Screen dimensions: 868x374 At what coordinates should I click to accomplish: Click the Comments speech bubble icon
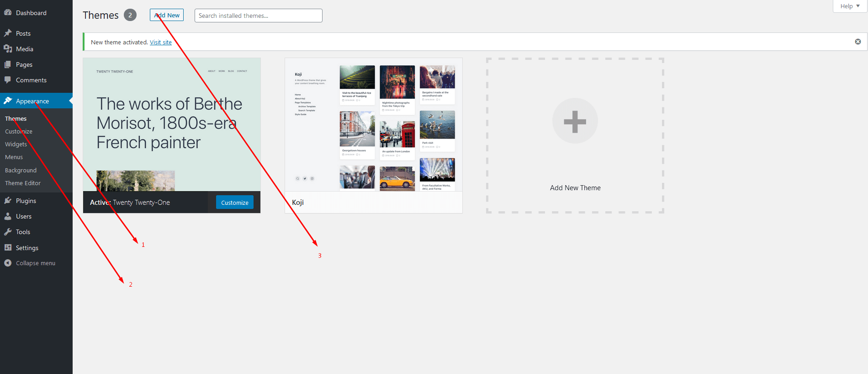[x=8, y=80]
